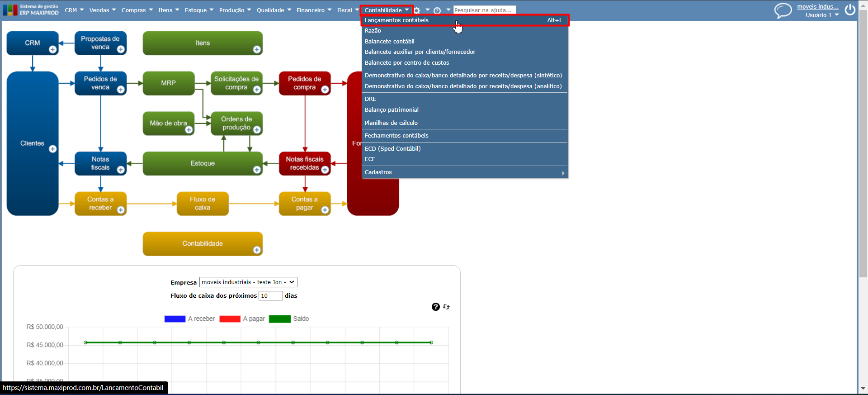868x395 pixels.
Task: Click the Clientes label in the flow diagram
Action: [32, 143]
